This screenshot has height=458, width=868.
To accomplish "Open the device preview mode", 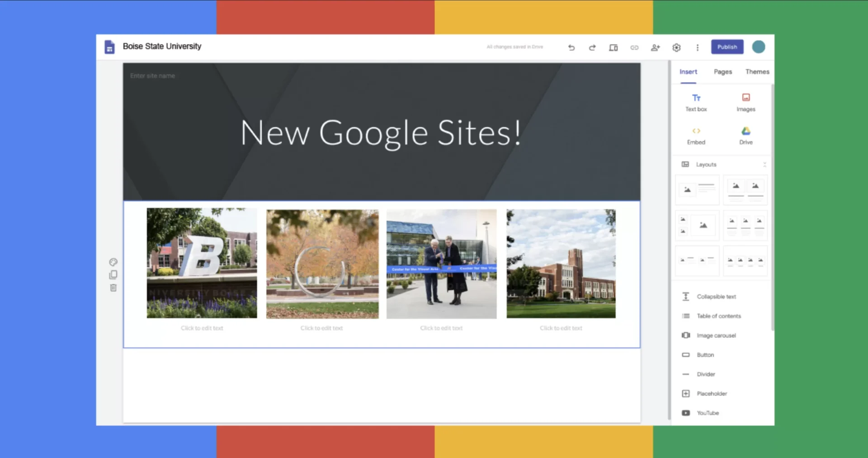I will click(613, 47).
